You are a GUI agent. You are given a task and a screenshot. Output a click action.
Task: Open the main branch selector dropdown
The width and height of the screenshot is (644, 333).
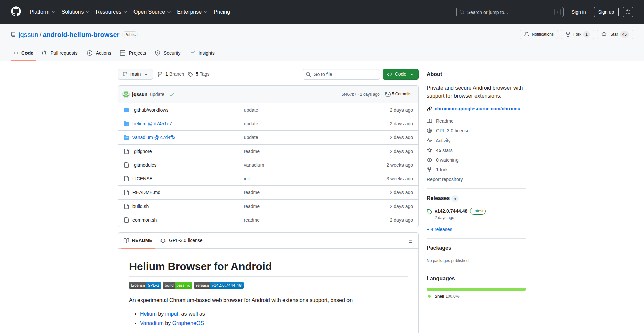(135, 74)
